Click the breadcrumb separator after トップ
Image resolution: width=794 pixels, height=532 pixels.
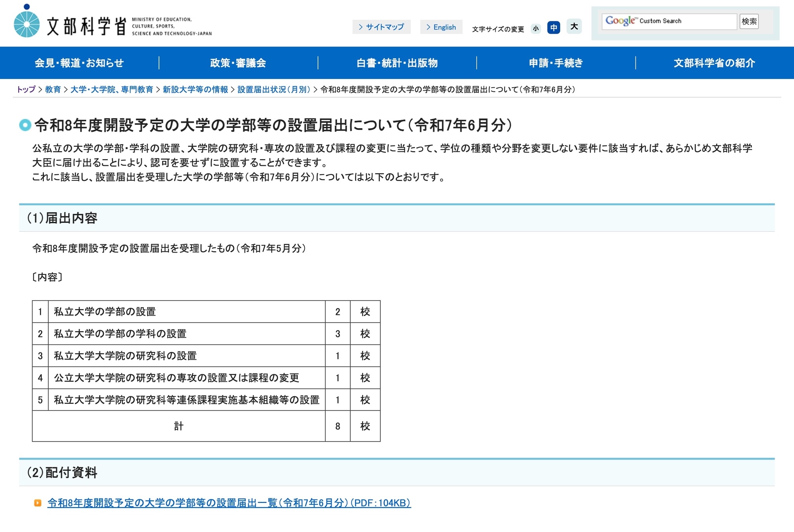pos(40,90)
